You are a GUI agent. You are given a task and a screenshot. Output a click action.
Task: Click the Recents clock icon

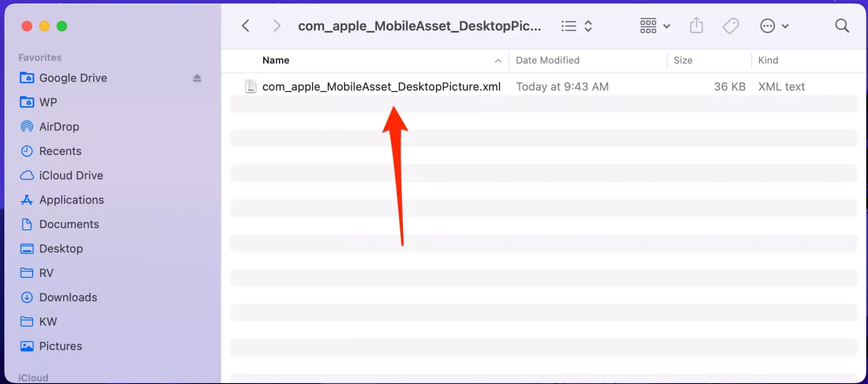tap(27, 151)
